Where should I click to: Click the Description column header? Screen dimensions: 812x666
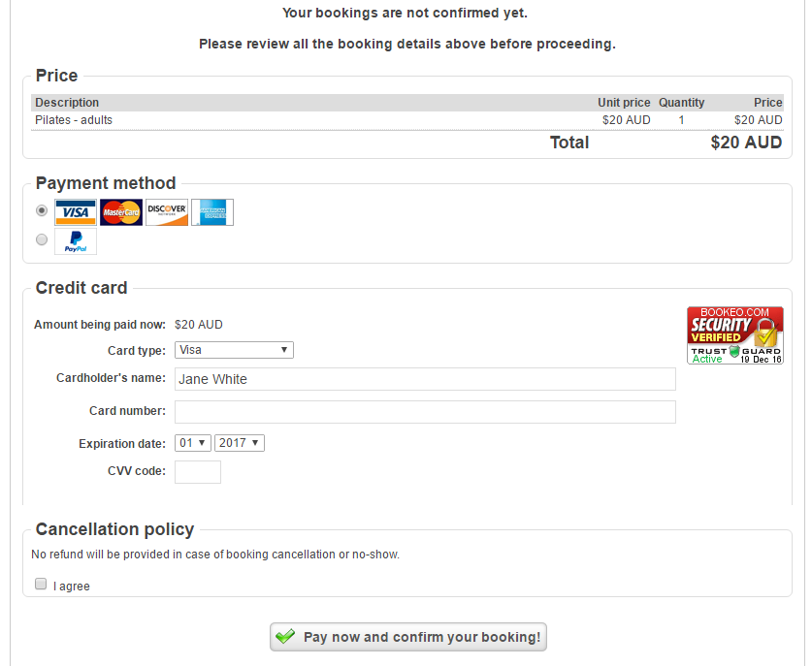coord(67,103)
